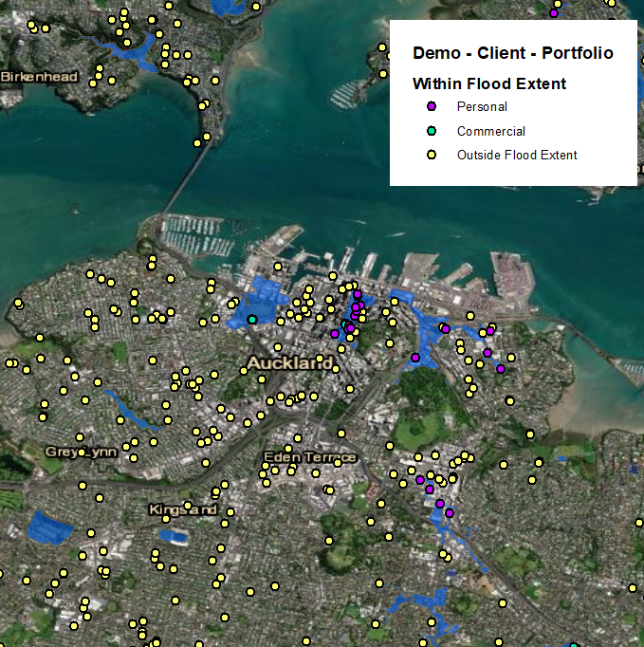This screenshot has height=647, width=644.
Task: Click the small blue flood polygon below Kingsland label
Action: [x=174, y=536]
